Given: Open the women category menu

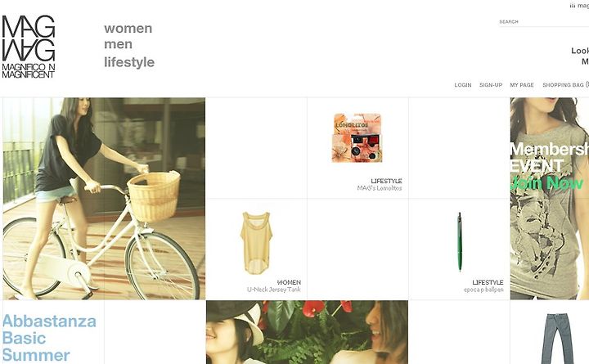Looking at the screenshot, I should 128,28.
